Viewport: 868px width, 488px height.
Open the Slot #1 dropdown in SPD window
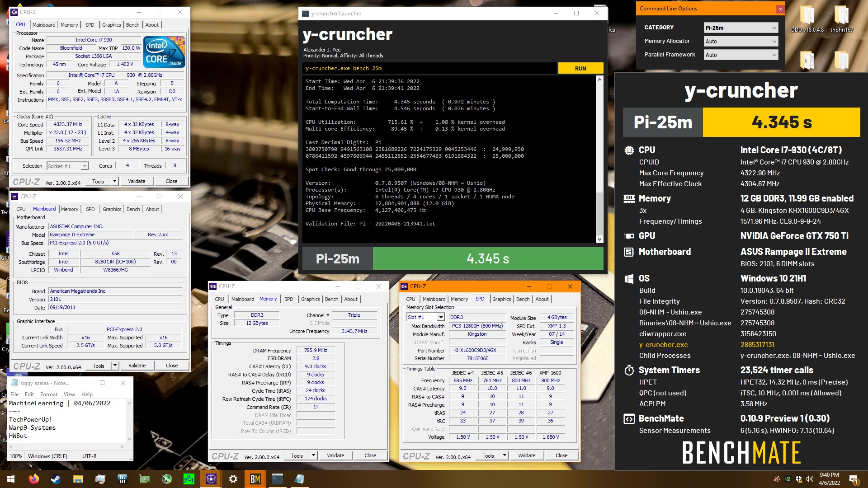[425, 317]
